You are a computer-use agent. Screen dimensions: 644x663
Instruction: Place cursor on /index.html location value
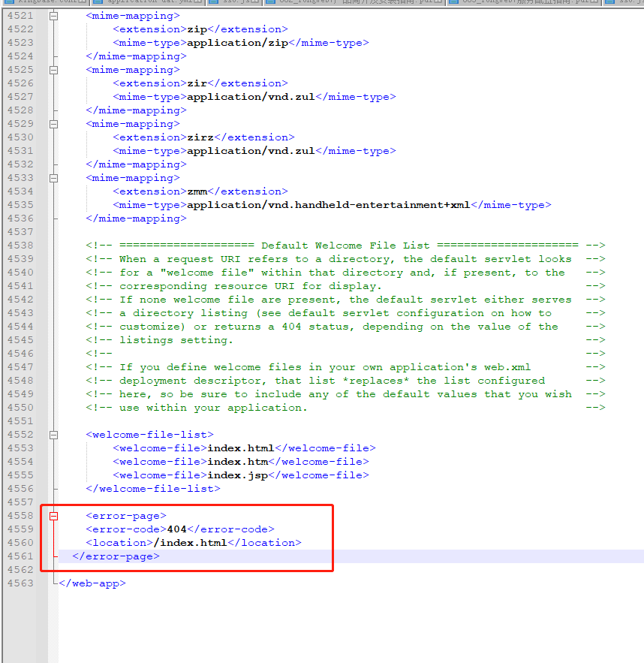click(x=189, y=543)
